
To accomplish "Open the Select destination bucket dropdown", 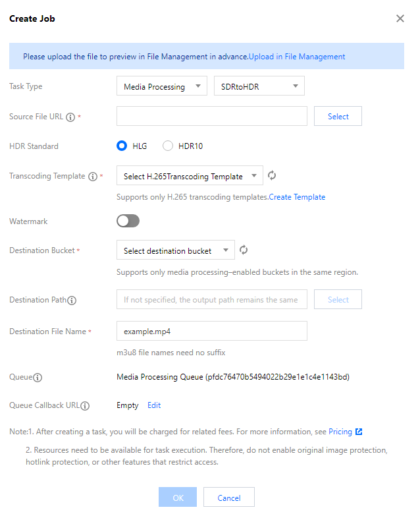I will pyautogui.click(x=175, y=250).
